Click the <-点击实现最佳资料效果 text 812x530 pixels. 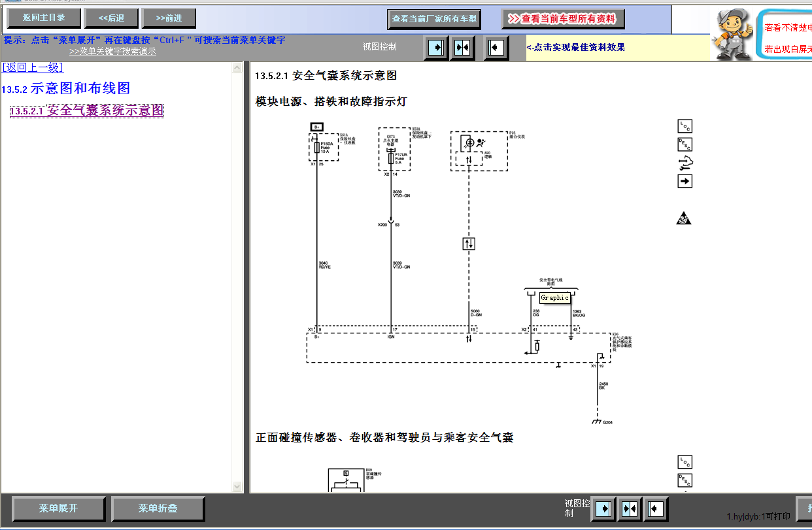tap(576, 47)
